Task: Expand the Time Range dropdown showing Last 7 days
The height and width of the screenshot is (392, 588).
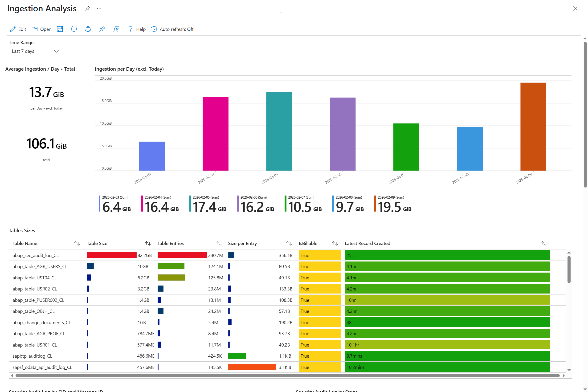Action: 35,51
